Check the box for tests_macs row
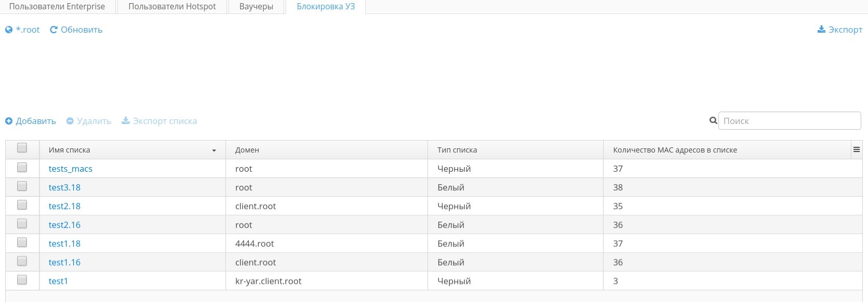The image size is (868, 302). (x=22, y=168)
